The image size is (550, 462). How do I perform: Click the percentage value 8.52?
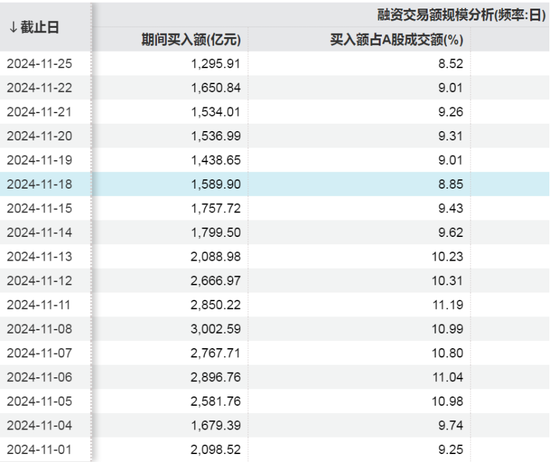coord(451,64)
